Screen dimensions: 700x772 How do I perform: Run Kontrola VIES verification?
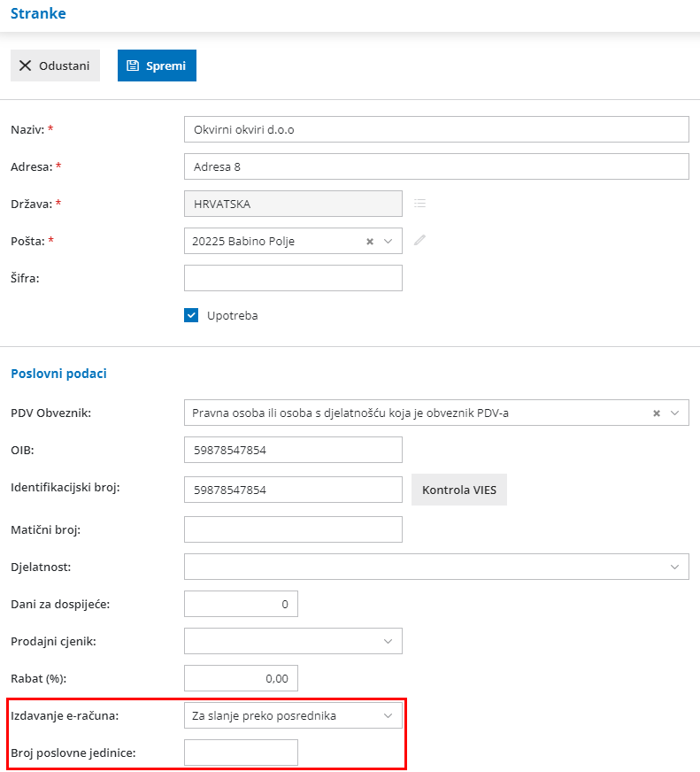(459, 490)
